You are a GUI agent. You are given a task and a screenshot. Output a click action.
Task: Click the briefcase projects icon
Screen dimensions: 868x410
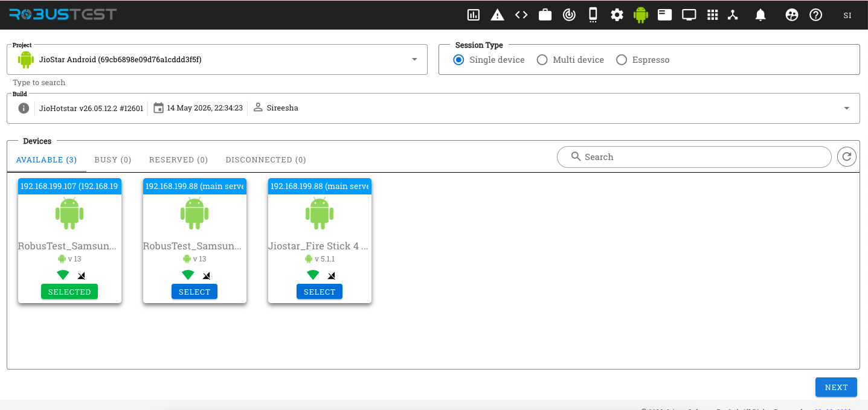(545, 15)
